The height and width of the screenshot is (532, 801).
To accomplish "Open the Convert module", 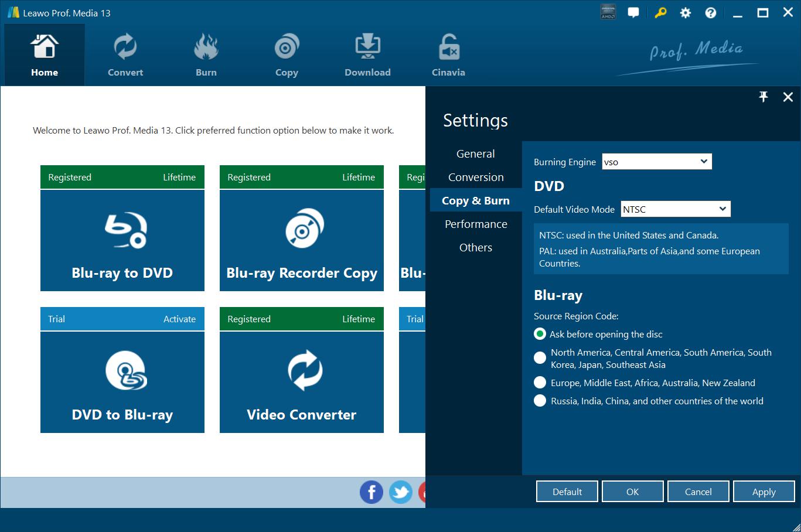I will tap(125, 56).
